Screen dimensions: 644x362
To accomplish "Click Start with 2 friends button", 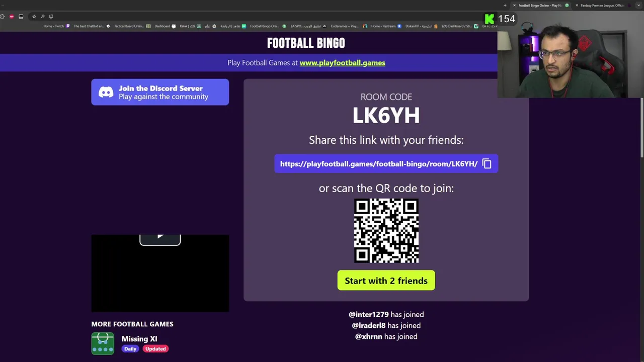I will point(386,281).
